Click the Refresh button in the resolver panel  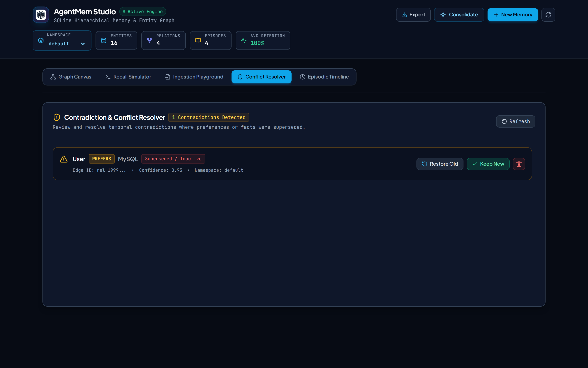pos(516,121)
